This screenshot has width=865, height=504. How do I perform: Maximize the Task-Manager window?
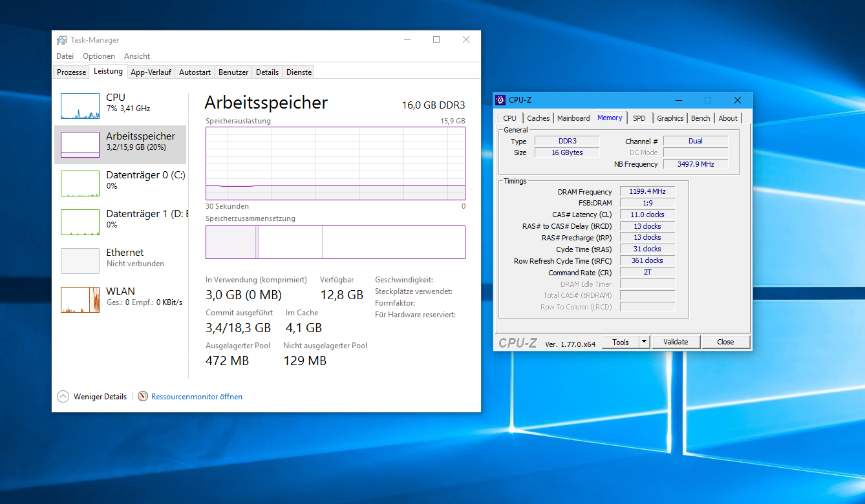(436, 39)
